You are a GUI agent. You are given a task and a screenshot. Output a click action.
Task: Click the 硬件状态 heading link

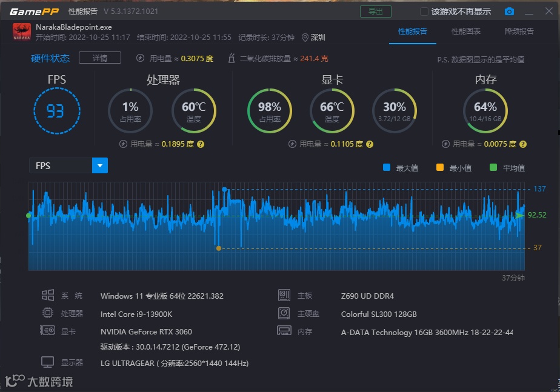coord(50,58)
